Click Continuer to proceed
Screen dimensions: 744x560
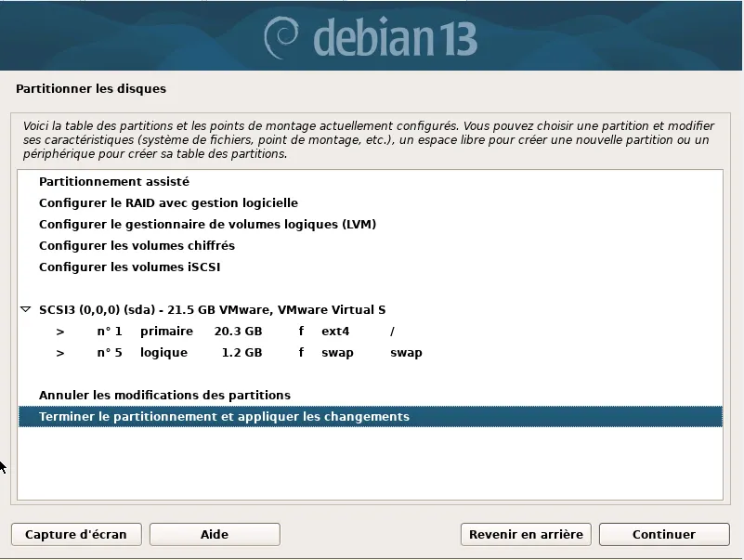click(x=663, y=534)
